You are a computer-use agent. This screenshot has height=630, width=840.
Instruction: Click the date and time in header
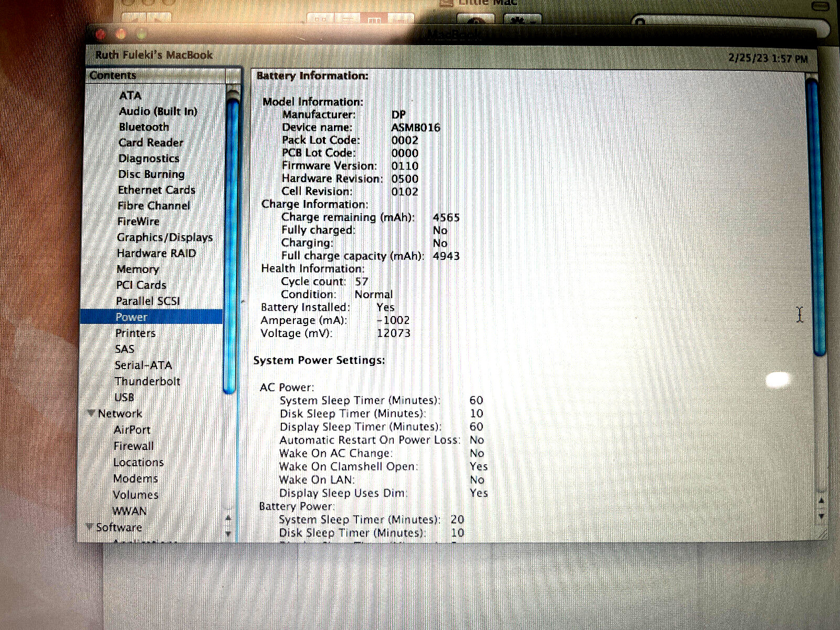point(768,58)
